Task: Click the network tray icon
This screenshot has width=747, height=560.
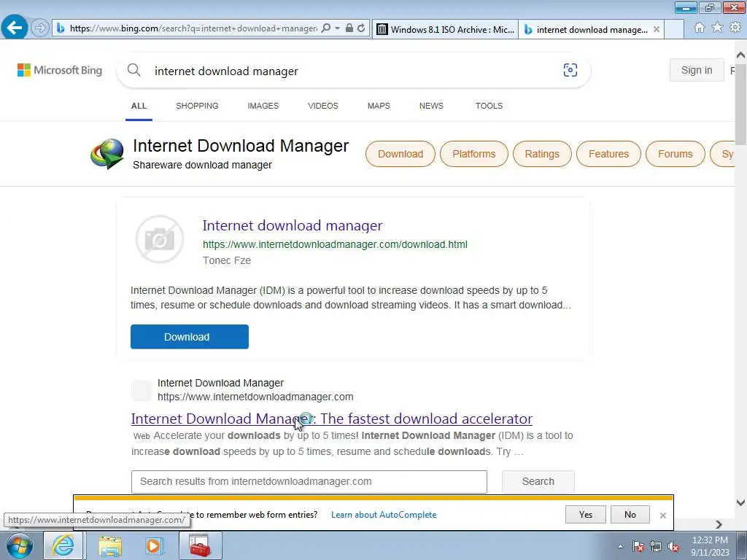Action: 656,546
